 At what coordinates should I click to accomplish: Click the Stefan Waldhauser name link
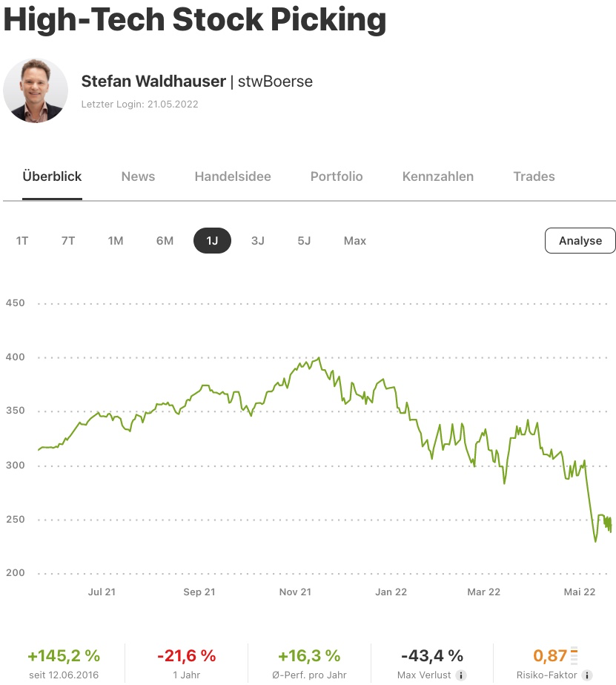click(x=153, y=82)
